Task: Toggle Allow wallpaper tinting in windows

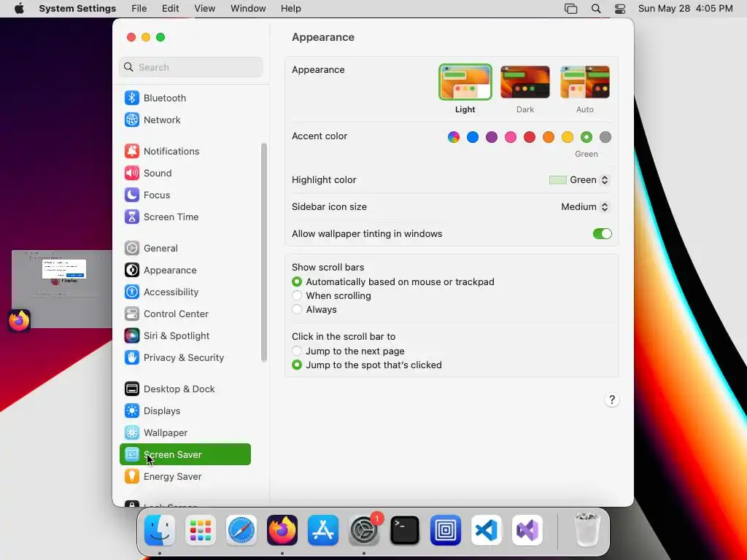Action: pyautogui.click(x=602, y=234)
